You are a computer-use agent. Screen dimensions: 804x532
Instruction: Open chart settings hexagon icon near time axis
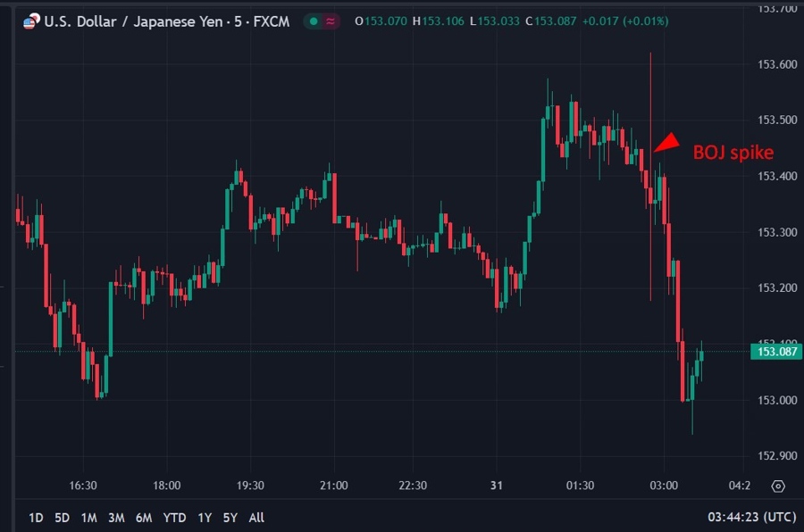pyautogui.click(x=778, y=486)
